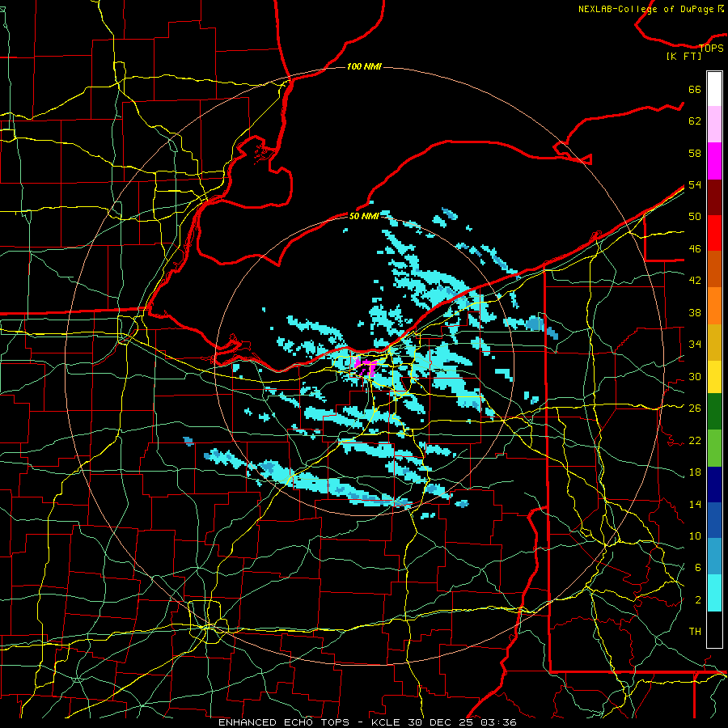Click the legend value label 18
This screenshot has width=728, height=728.
pyautogui.click(x=695, y=472)
